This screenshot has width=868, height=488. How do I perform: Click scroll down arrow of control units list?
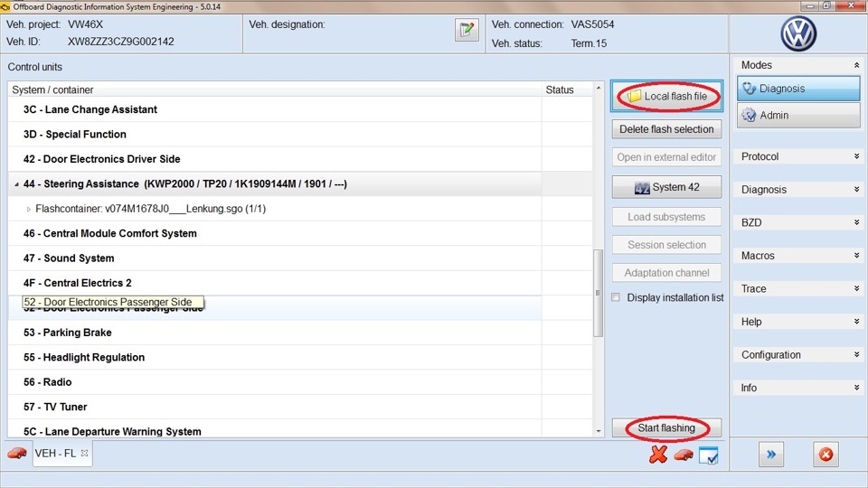[599, 432]
